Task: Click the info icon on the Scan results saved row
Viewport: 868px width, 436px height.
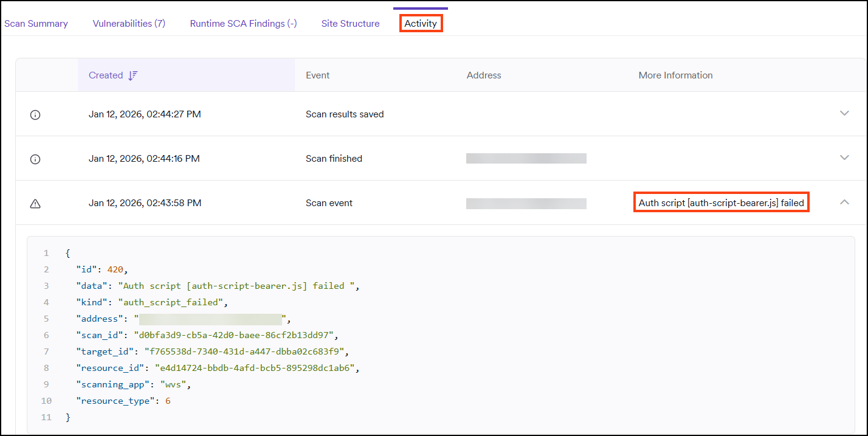Action: click(x=35, y=114)
